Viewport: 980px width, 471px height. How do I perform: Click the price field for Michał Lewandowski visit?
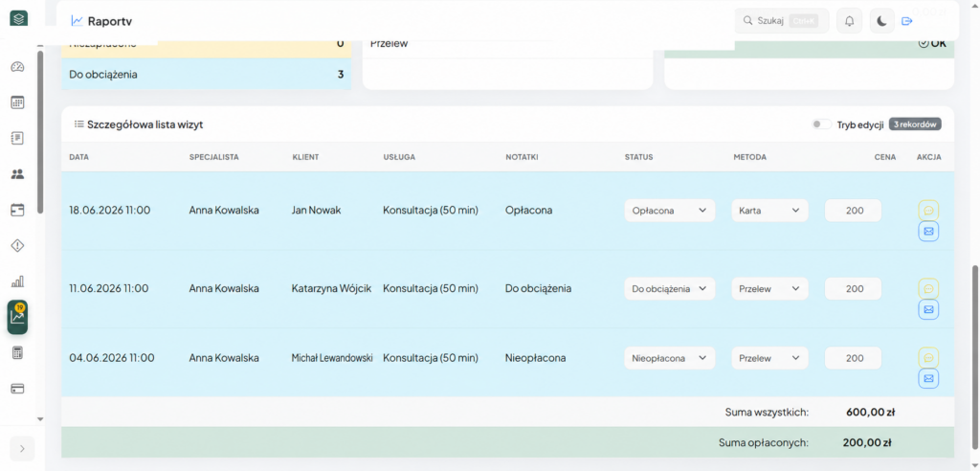[853, 358]
